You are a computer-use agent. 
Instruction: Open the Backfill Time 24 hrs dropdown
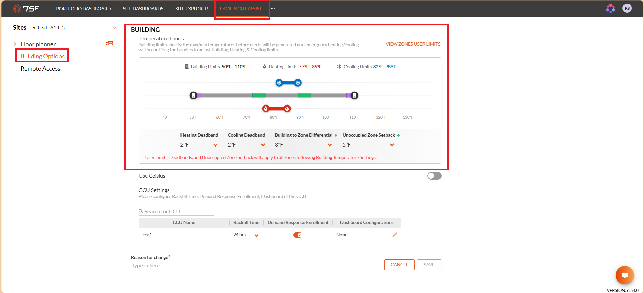click(246, 235)
